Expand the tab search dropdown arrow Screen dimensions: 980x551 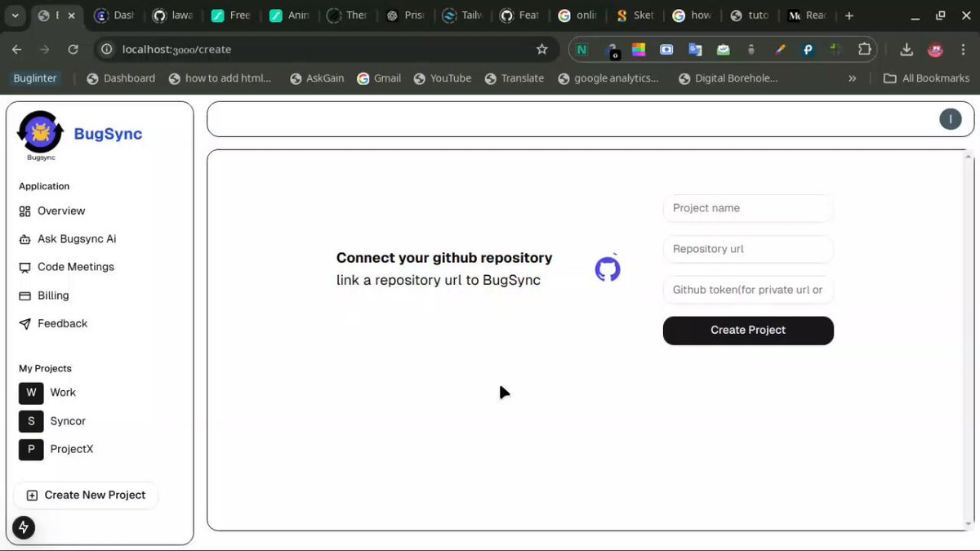(15, 16)
